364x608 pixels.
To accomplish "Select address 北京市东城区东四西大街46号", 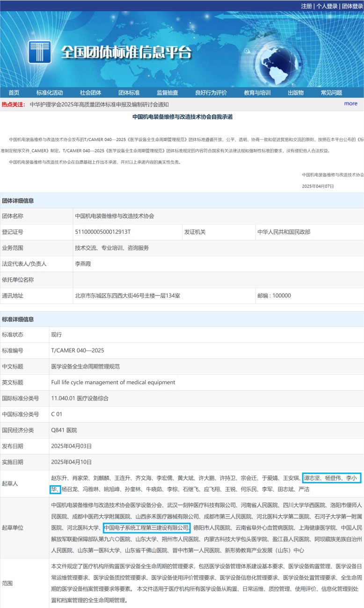I will 128,296.
